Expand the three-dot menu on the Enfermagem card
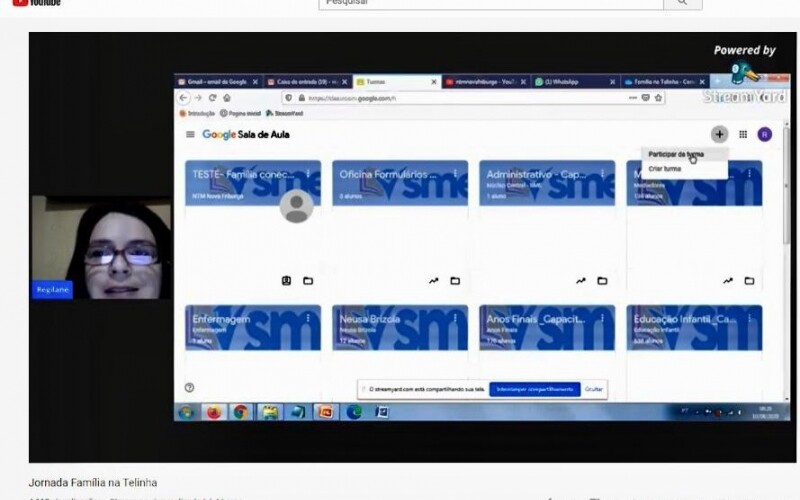The width and height of the screenshot is (800, 500). [x=308, y=319]
